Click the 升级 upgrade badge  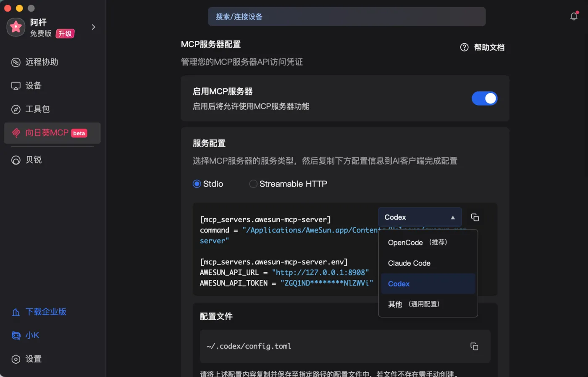(65, 34)
